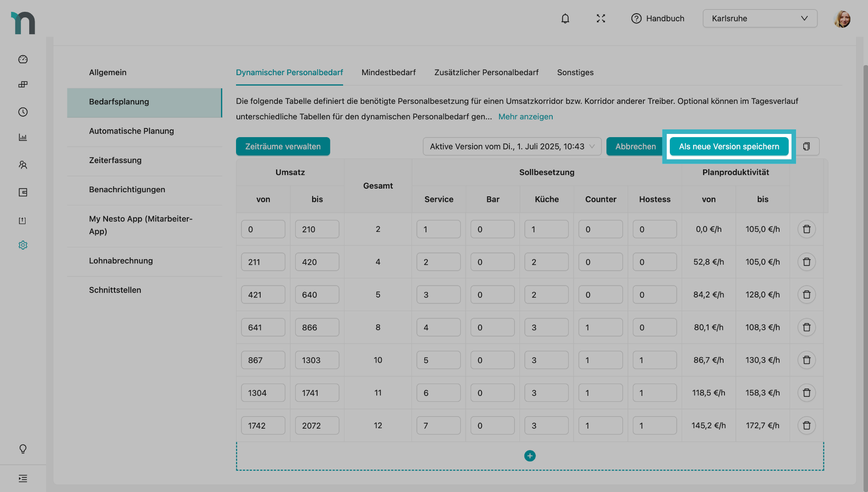Screen dimensions: 868x492
Task: Click the Mehr anzeigen link
Action: (x=525, y=117)
